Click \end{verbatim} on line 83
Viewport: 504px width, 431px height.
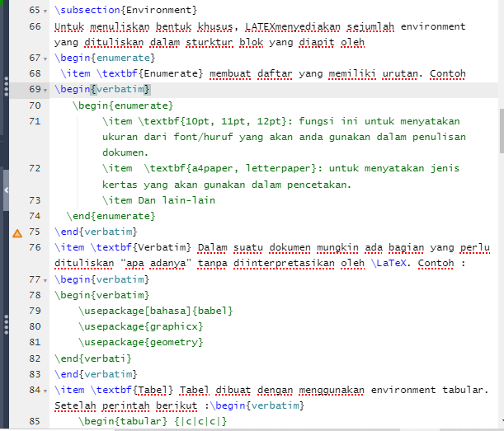click(96, 374)
